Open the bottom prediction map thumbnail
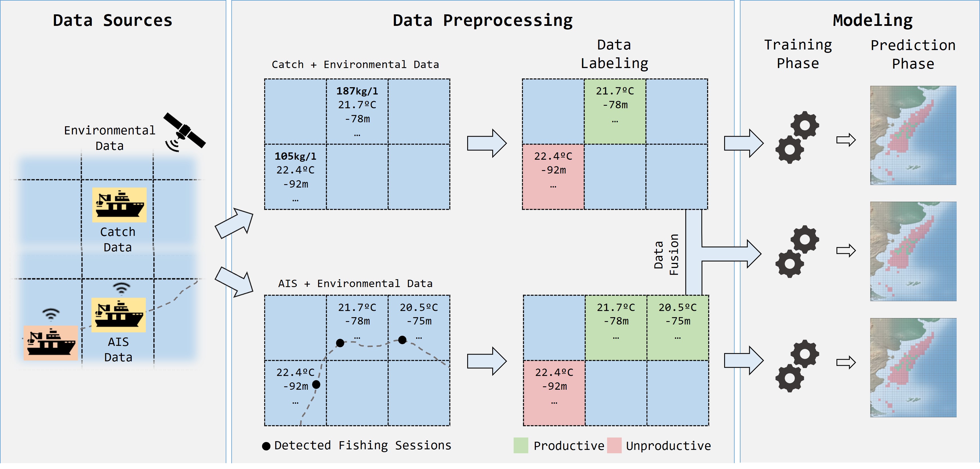 point(913,367)
